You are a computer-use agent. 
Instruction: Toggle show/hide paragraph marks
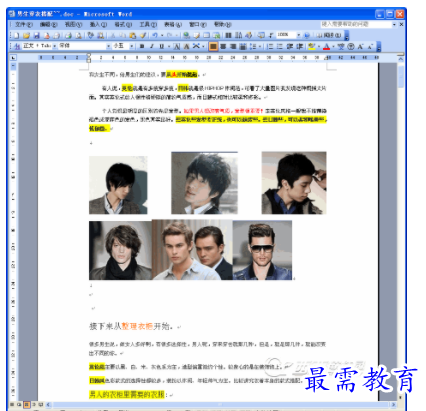271,35
